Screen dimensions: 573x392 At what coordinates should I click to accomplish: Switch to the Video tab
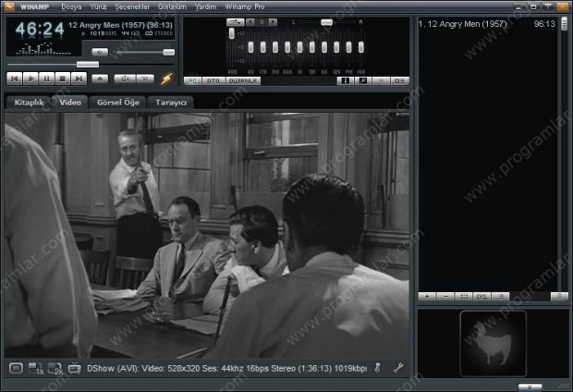click(70, 103)
